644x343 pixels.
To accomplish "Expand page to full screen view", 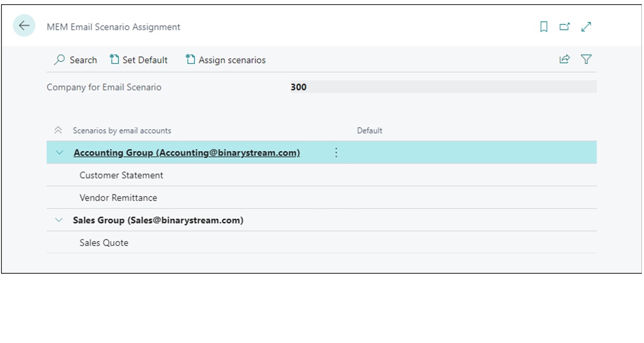I will (x=586, y=27).
